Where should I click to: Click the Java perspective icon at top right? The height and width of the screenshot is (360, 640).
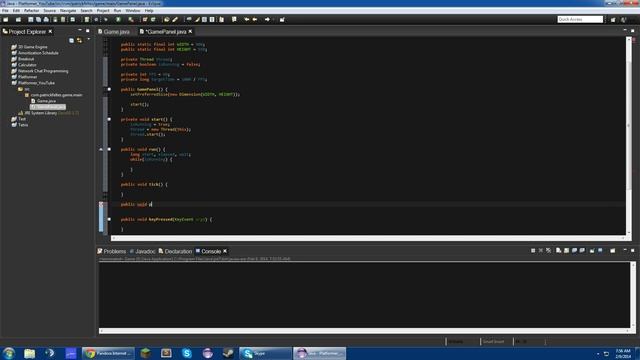(624, 20)
